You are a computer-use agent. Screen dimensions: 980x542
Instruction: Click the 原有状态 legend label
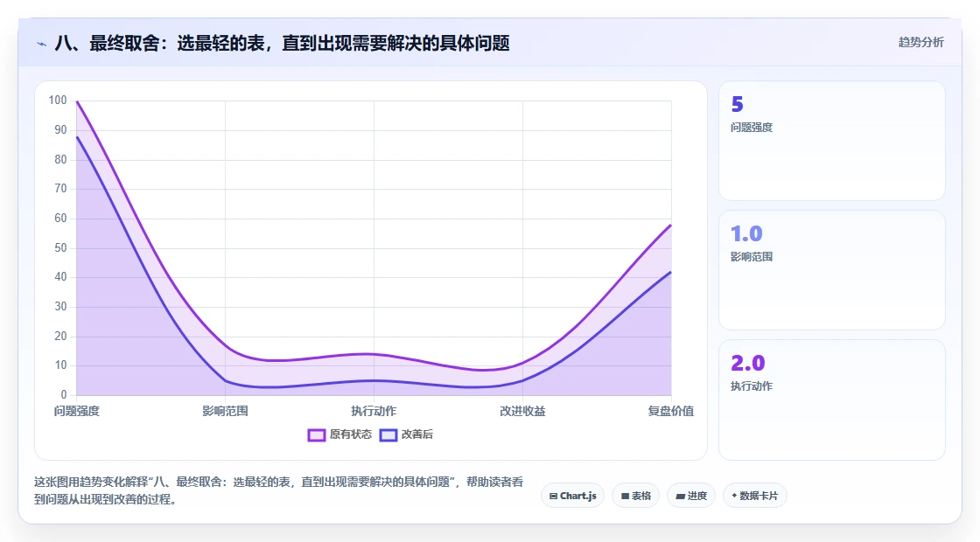point(351,434)
